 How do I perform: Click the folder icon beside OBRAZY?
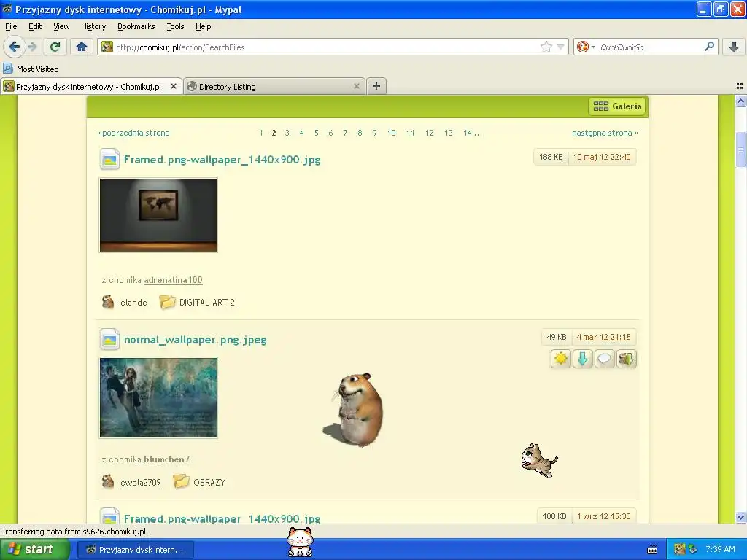181,481
